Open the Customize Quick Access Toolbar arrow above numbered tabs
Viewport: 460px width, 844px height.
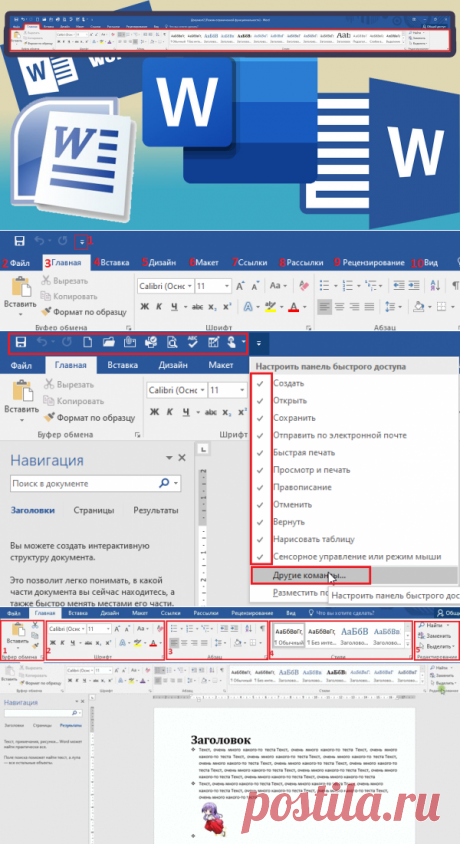click(81, 242)
